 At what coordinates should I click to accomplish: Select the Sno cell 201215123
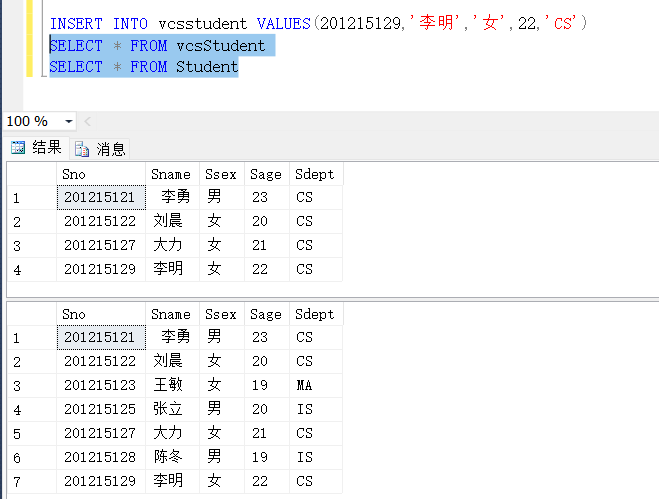[99, 385]
